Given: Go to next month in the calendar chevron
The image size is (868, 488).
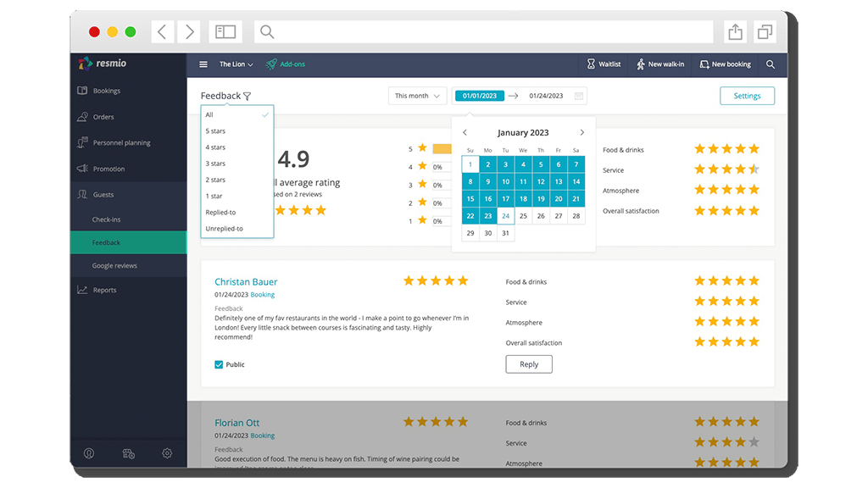Looking at the screenshot, I should [582, 132].
